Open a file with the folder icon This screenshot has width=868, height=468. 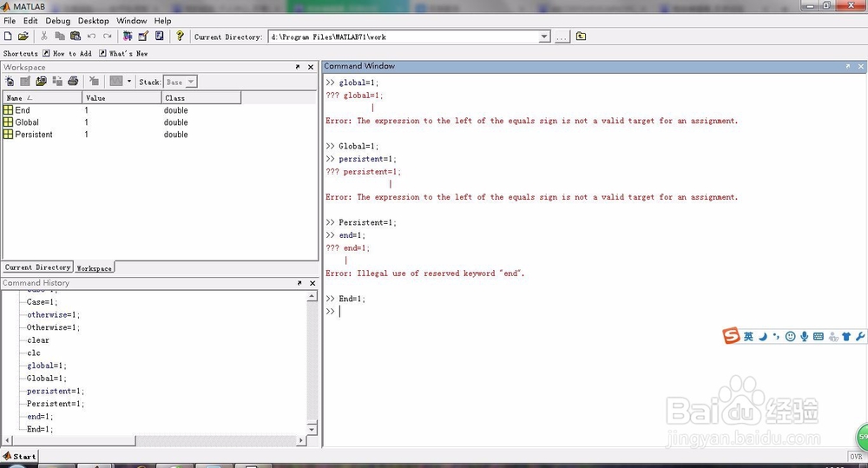tap(23, 36)
